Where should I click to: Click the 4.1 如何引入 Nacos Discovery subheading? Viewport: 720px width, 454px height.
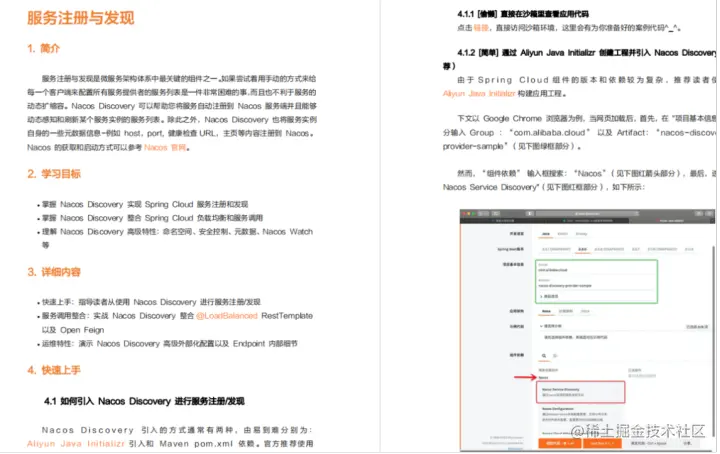pyautogui.click(x=144, y=401)
